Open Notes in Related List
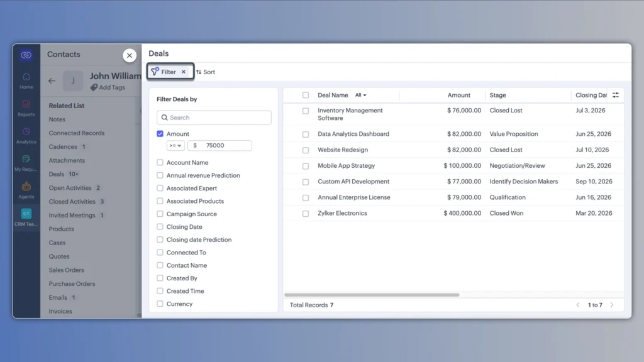 57,119
